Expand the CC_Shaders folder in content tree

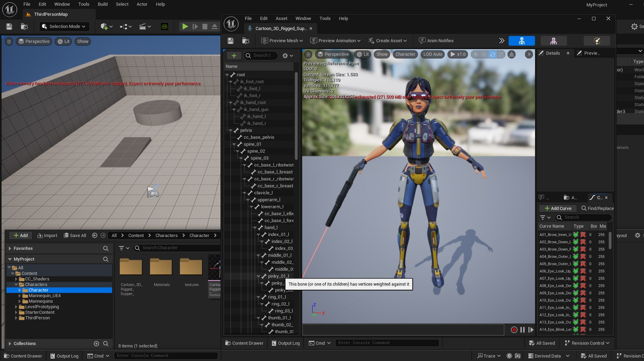(x=16, y=279)
